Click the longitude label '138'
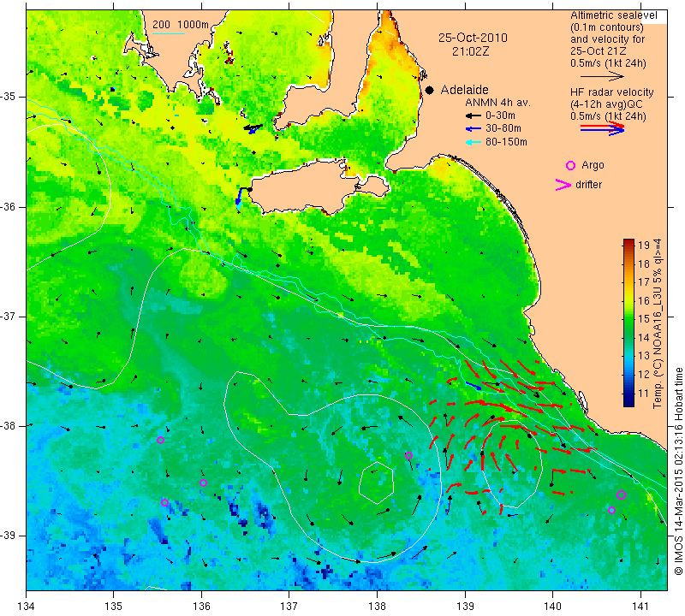The image size is (685, 616). point(377,607)
